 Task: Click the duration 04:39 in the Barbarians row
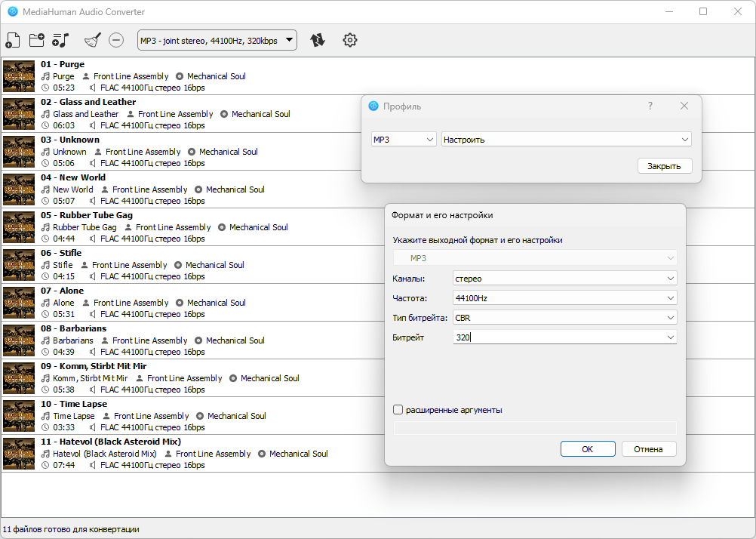tap(63, 352)
